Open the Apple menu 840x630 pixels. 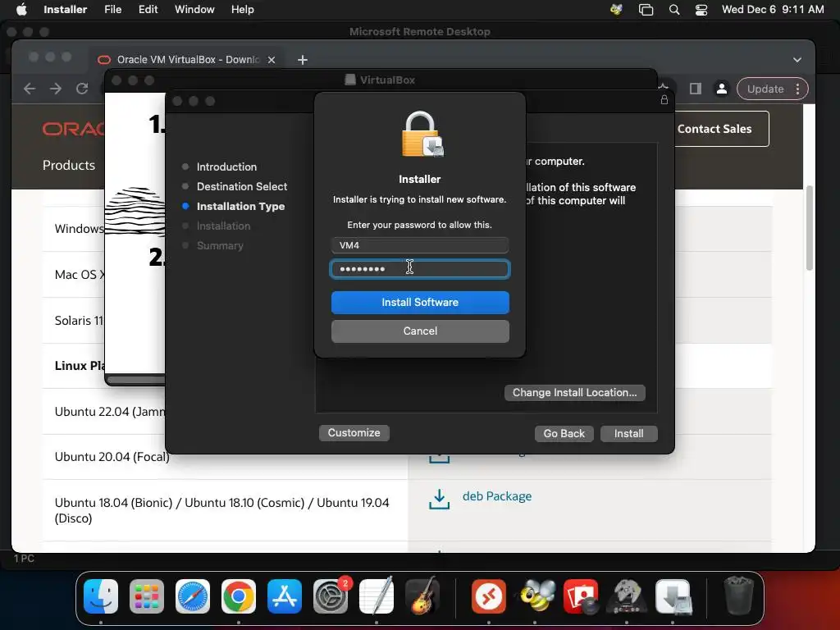tap(21, 9)
